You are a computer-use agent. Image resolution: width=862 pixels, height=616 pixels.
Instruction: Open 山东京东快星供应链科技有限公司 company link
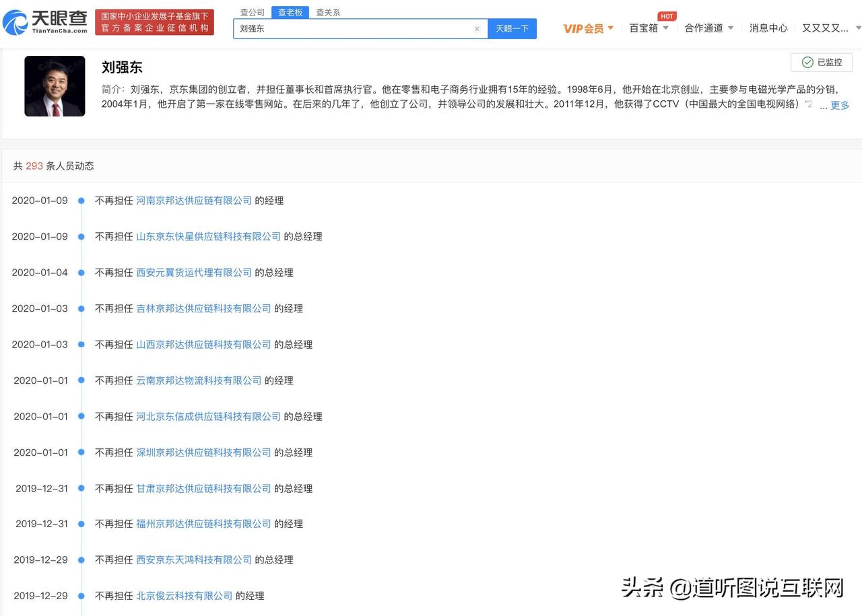pos(209,237)
